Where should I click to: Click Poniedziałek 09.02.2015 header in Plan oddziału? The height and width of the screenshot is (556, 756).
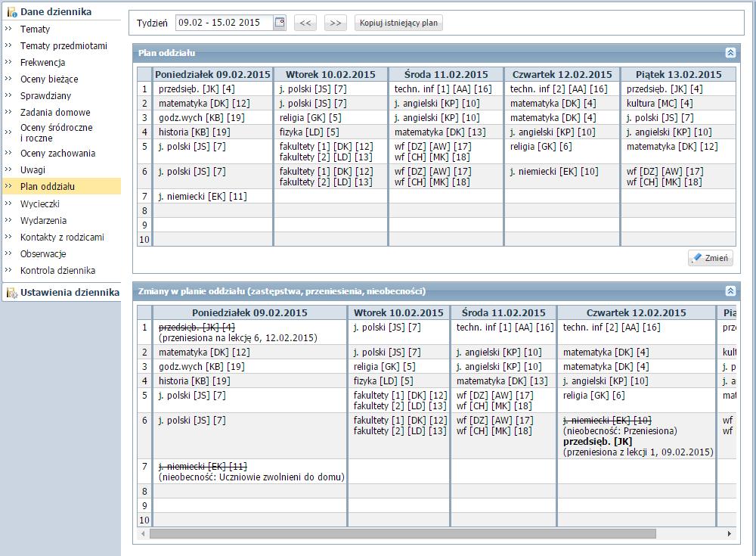point(212,74)
